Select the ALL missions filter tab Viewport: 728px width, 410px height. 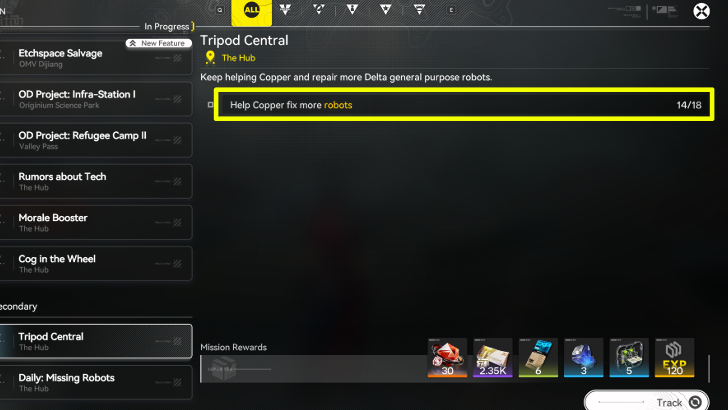click(x=252, y=12)
